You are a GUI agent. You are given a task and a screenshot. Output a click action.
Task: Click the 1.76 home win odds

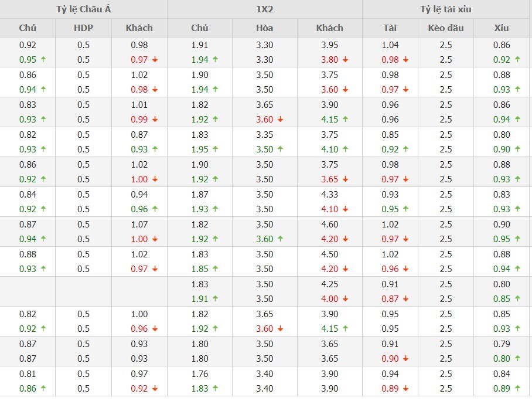[x=200, y=373]
